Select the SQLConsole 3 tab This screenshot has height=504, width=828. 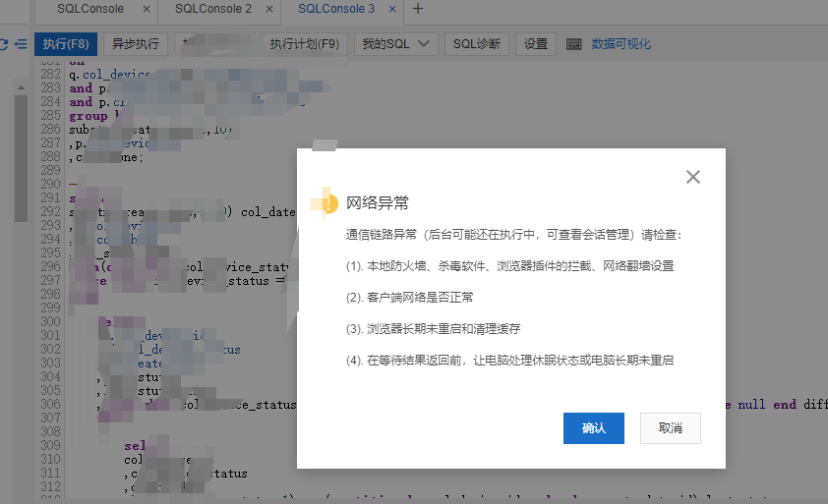(x=336, y=9)
